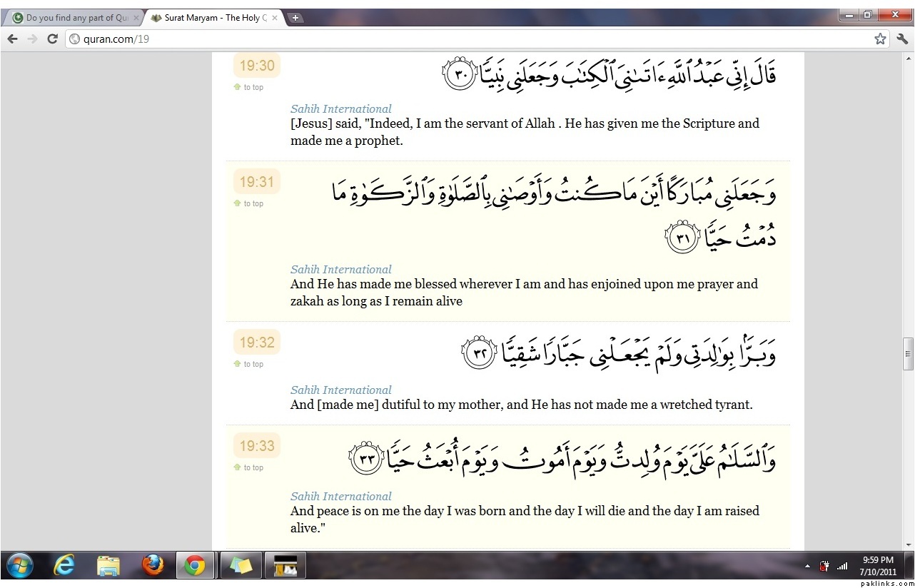Click the browser back arrow button
Viewport: 915px width, 588px height.
[12, 39]
